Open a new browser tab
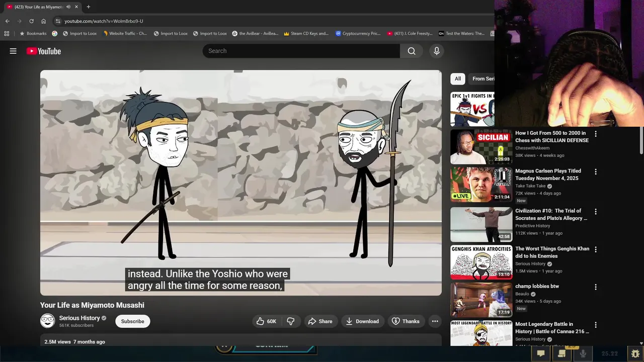Image resolution: width=644 pixels, height=362 pixels. (x=89, y=7)
